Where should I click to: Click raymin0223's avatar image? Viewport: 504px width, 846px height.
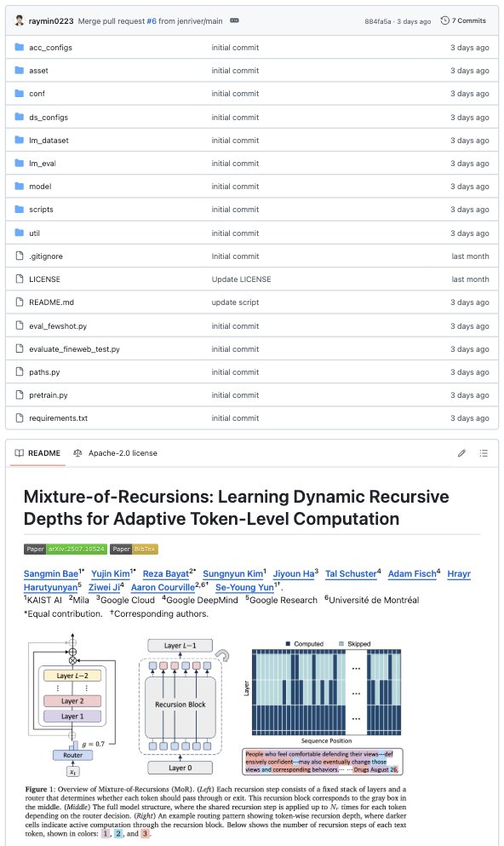pyautogui.click(x=20, y=20)
